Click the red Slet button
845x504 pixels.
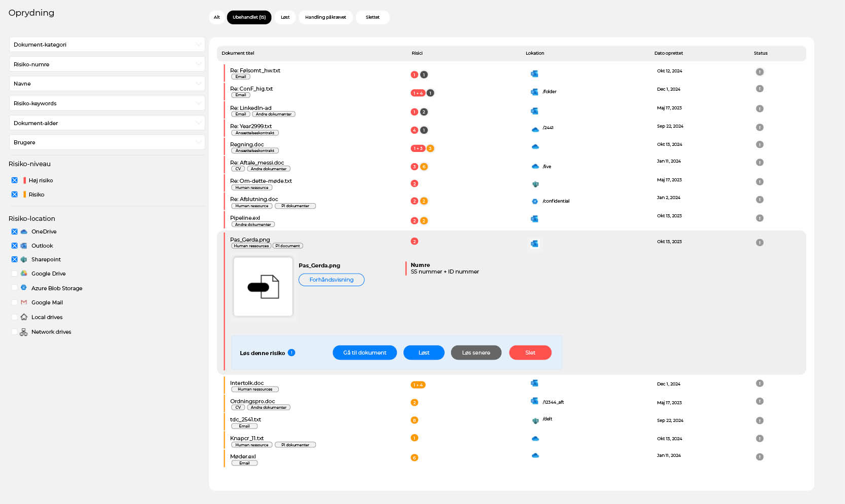530,353
